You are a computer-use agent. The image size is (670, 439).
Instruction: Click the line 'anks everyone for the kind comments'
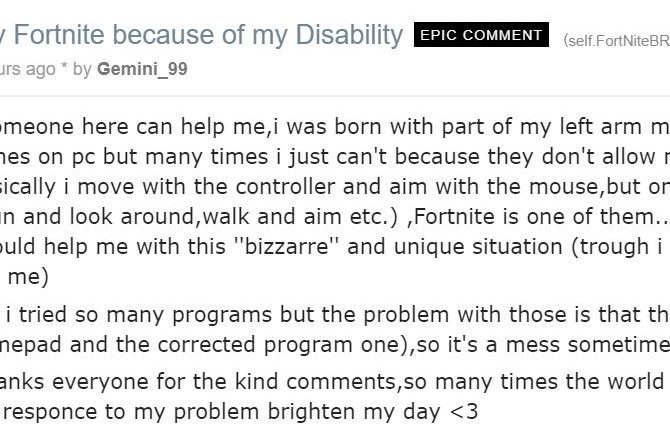click(x=335, y=382)
